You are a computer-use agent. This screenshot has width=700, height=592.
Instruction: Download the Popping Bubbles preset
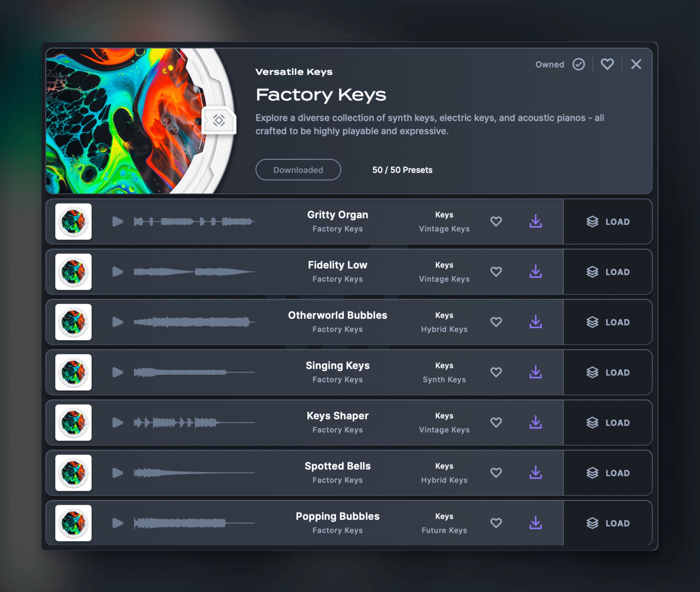(x=536, y=523)
